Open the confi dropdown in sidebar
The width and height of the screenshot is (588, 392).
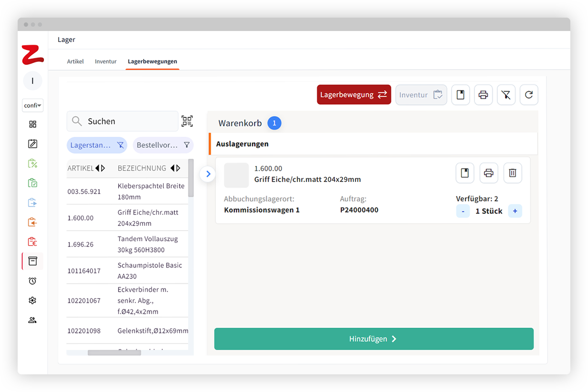(x=32, y=105)
